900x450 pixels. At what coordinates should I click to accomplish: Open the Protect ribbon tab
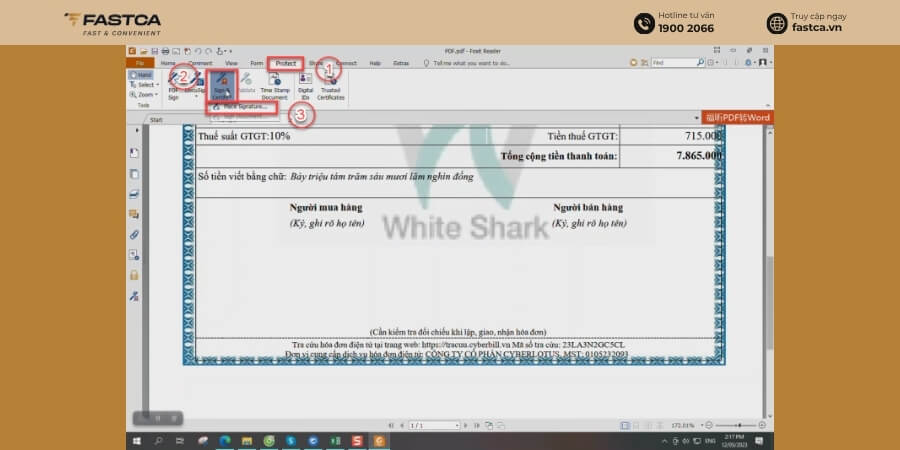[286, 63]
